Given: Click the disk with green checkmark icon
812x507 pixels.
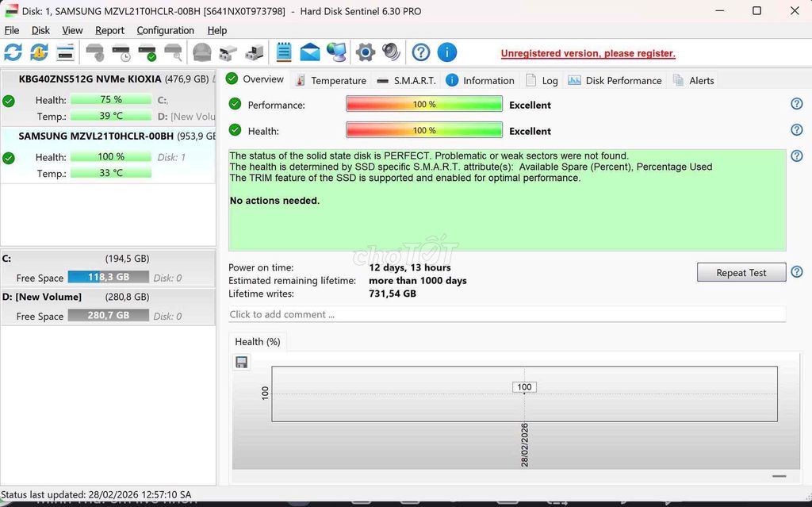Looking at the screenshot, I should click(x=147, y=53).
